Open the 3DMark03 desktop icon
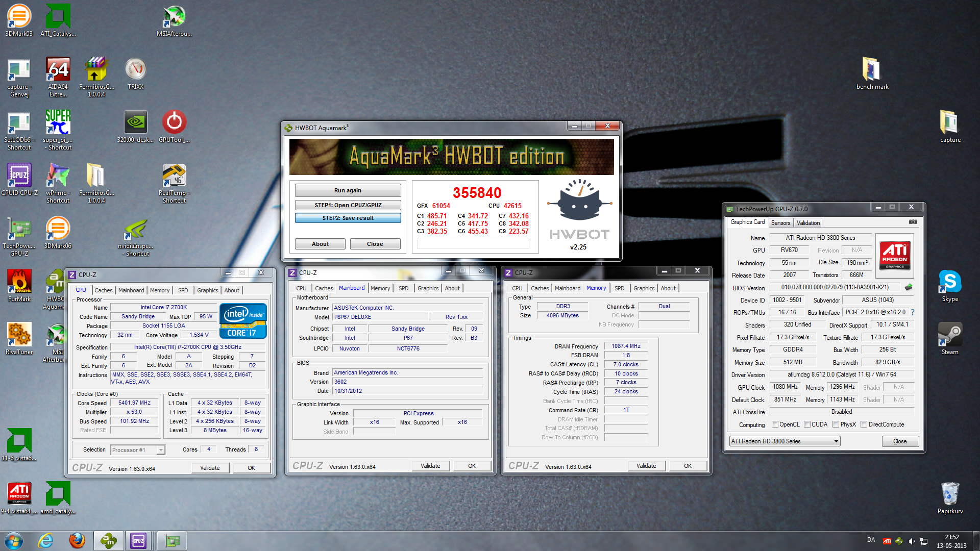980x551 pixels. 19,20
